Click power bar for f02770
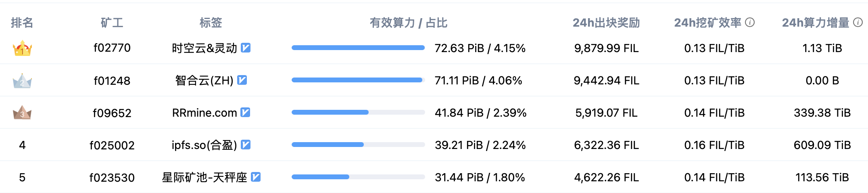The width and height of the screenshot is (868, 193). [358, 48]
